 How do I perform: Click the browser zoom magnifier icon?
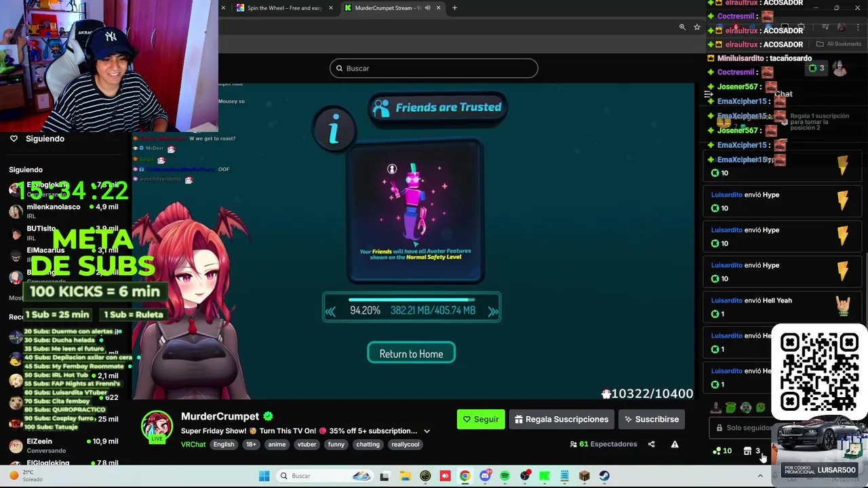tap(682, 27)
